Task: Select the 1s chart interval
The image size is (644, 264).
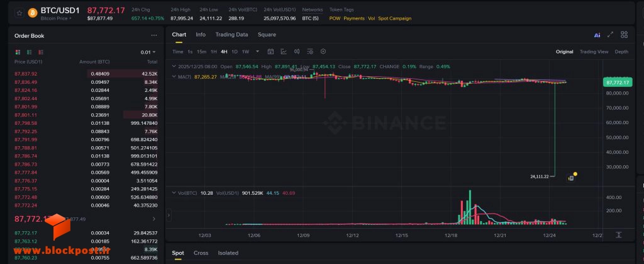Action: click(x=190, y=52)
